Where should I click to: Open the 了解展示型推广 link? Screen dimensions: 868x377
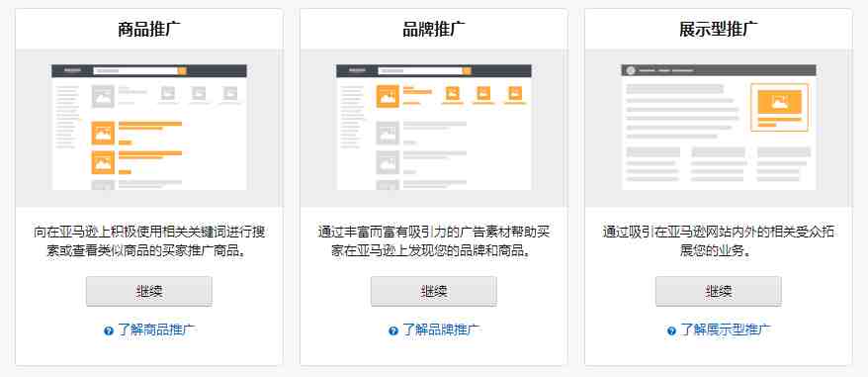point(726,330)
